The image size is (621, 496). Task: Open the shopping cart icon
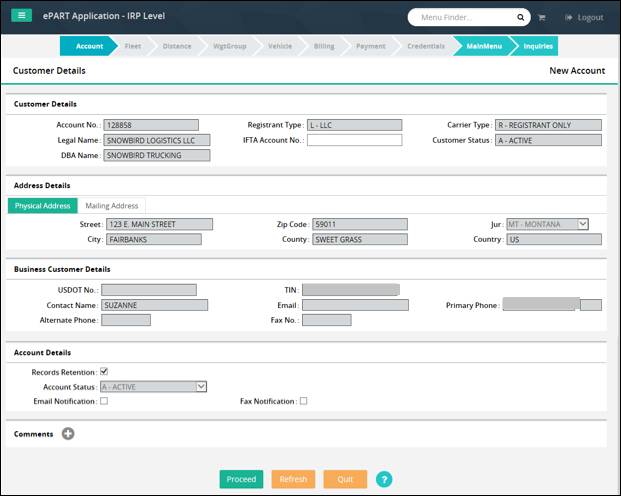542,17
